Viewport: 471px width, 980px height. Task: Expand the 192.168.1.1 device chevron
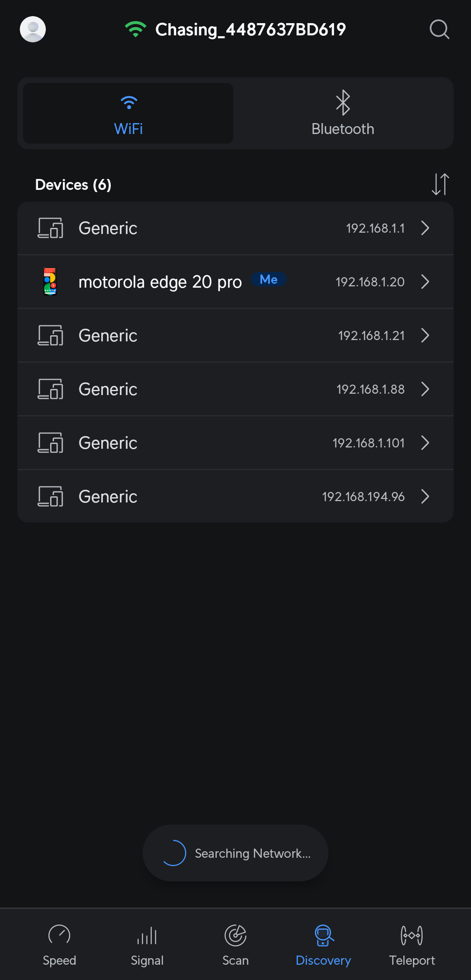(425, 228)
